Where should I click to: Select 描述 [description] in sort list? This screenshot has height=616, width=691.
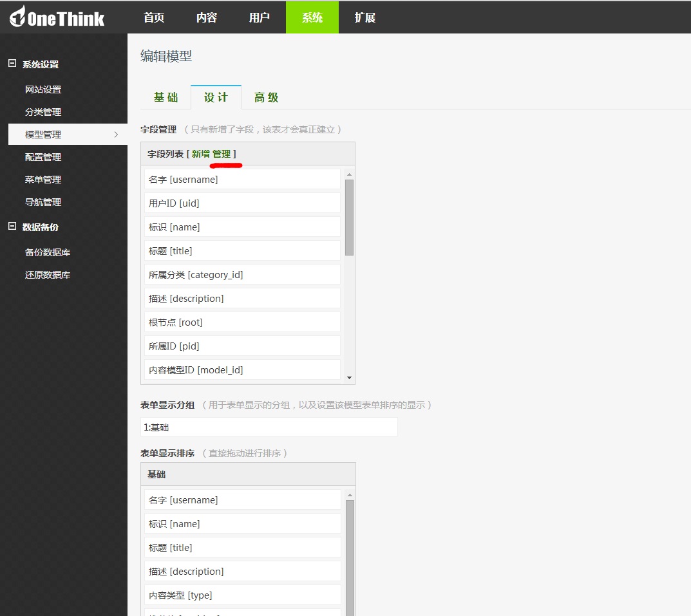tap(243, 572)
